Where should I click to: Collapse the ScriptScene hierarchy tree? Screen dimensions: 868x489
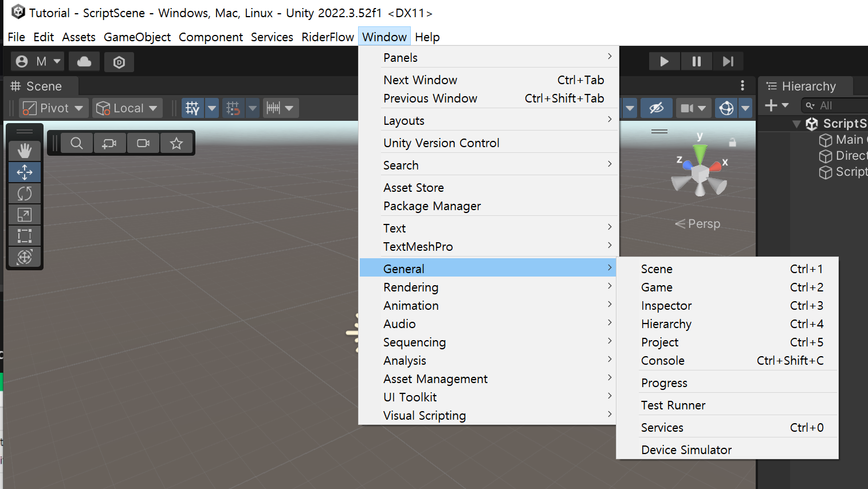pyautogui.click(x=796, y=124)
